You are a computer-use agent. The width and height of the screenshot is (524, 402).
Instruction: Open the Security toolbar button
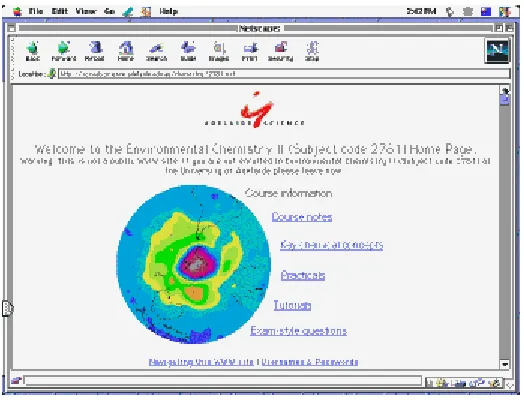point(280,51)
